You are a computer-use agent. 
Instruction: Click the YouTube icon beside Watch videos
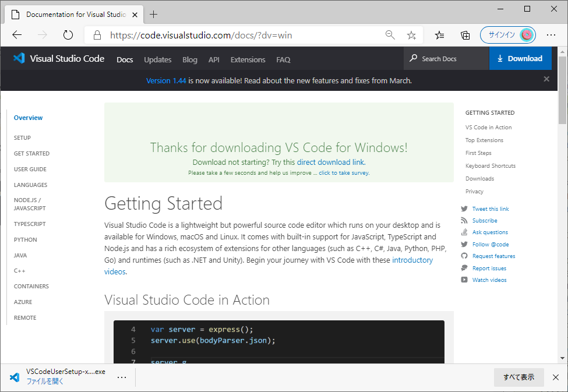(x=464, y=280)
